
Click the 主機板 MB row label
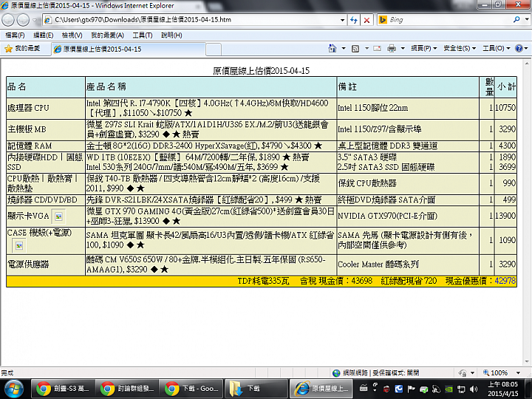27,129
